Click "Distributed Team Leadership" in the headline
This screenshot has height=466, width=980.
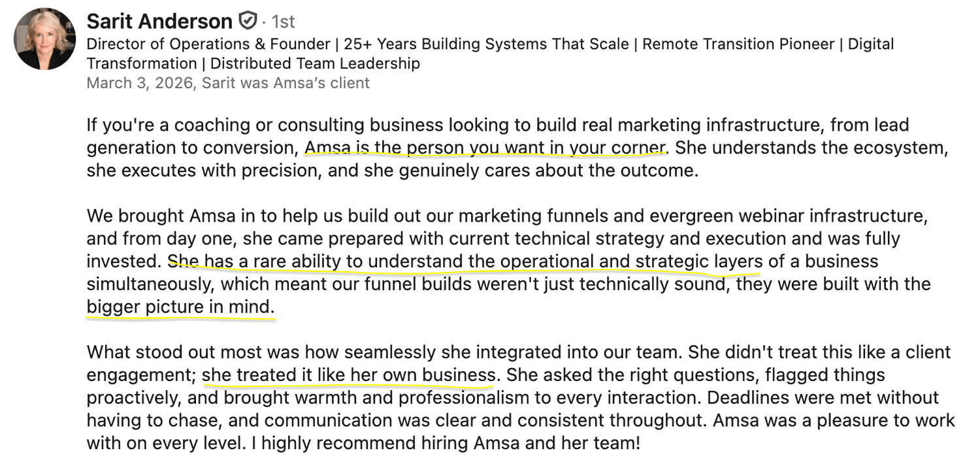click(x=315, y=63)
